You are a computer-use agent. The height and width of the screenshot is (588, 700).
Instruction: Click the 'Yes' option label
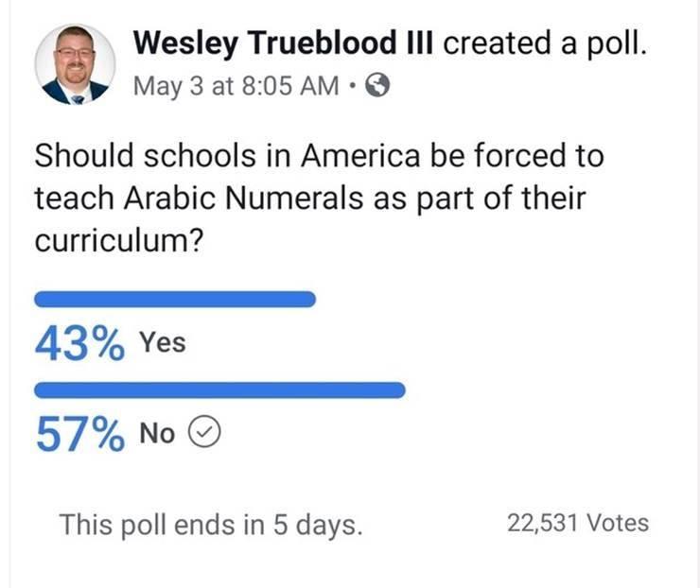coord(163,342)
